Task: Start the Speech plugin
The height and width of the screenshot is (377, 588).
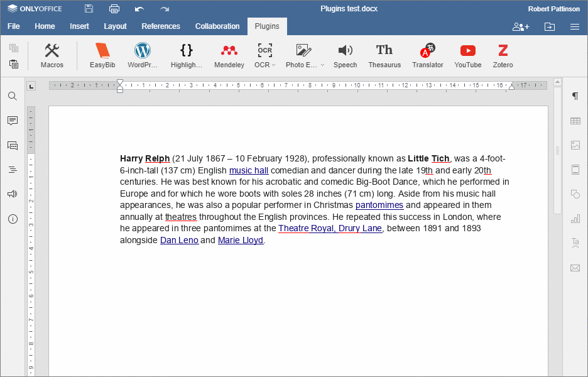Action: pyautogui.click(x=345, y=55)
